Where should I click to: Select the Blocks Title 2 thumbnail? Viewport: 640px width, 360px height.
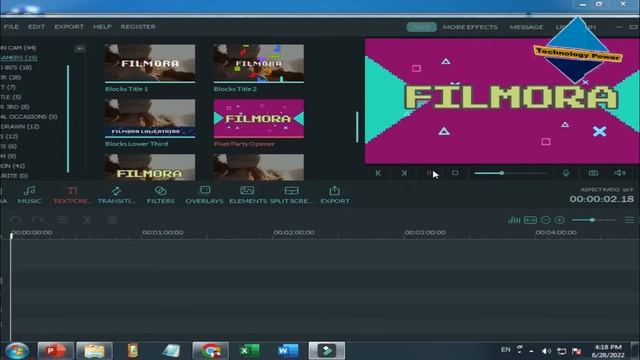tap(258, 63)
